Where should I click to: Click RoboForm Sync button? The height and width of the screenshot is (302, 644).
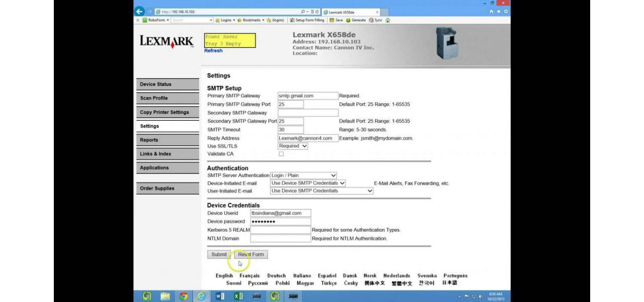[x=375, y=20]
